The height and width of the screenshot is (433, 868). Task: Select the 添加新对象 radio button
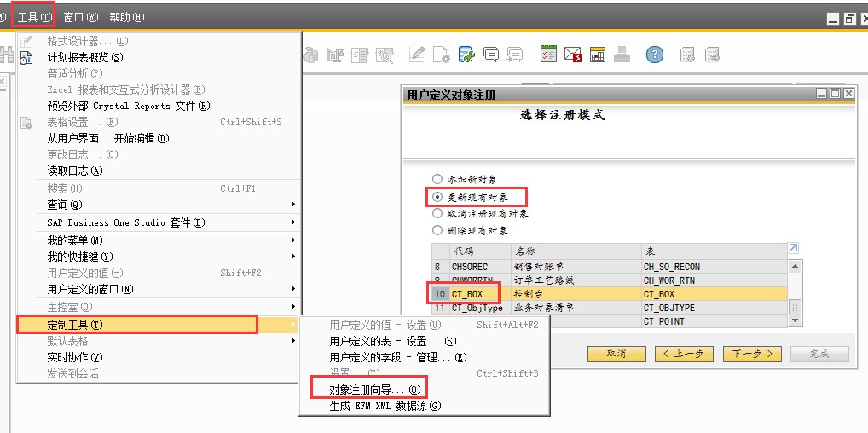tap(437, 180)
